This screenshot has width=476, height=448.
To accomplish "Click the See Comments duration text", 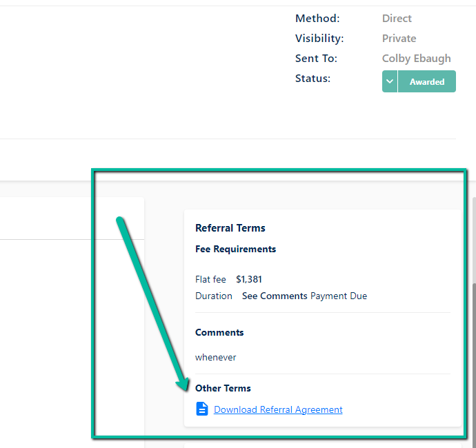I will [275, 296].
